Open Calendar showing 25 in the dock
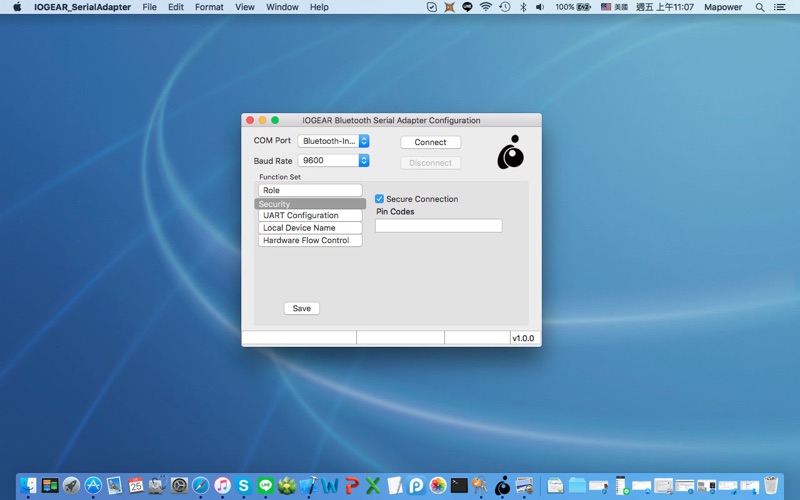 click(x=136, y=485)
